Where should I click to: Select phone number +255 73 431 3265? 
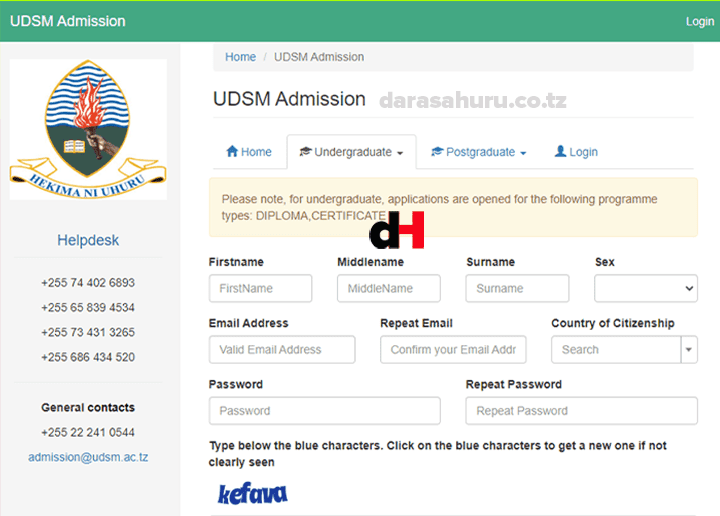click(x=88, y=332)
